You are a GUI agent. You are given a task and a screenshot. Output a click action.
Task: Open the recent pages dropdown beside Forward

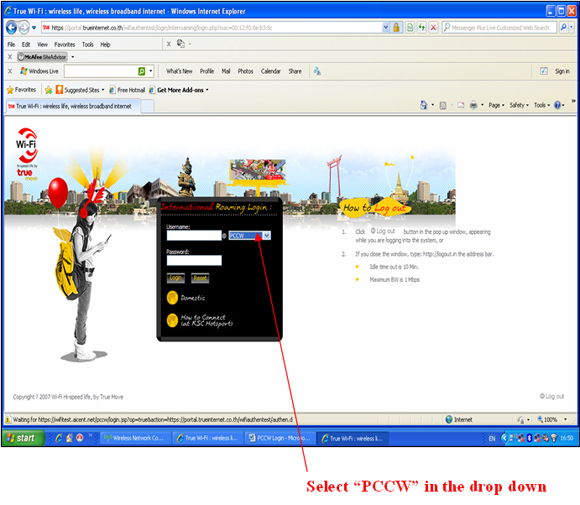[34, 27]
